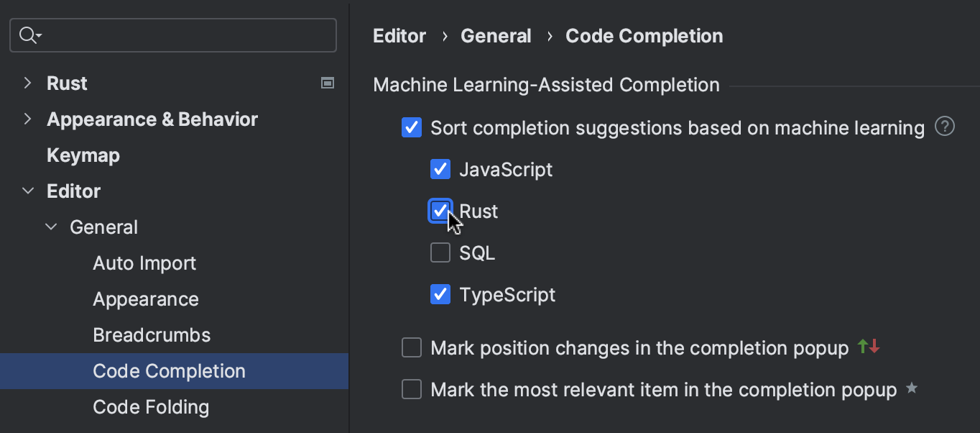Viewport: 980px width, 433px height.
Task: Disable ML completion for TypeScript
Action: coord(440,294)
